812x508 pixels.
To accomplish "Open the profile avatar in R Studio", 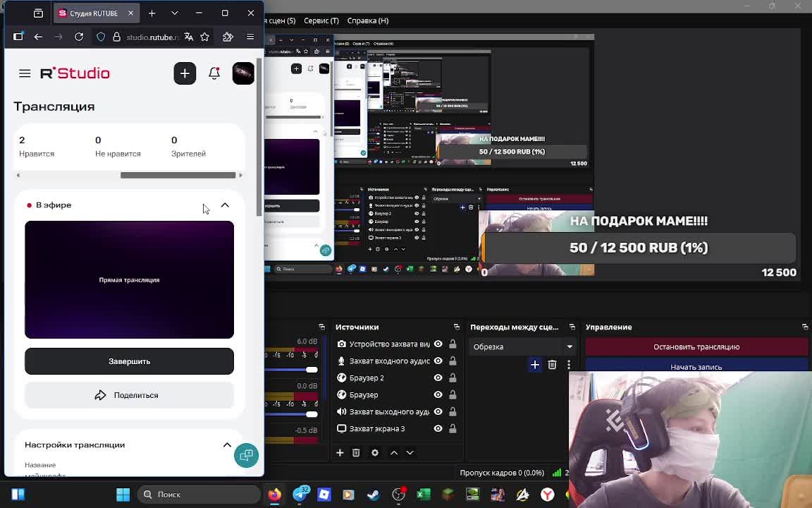I will (243, 73).
